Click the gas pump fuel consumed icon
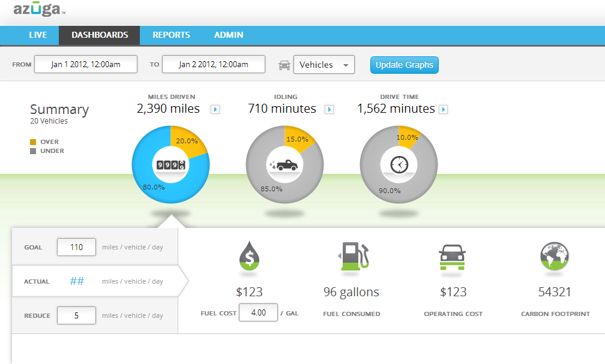 tap(354, 256)
